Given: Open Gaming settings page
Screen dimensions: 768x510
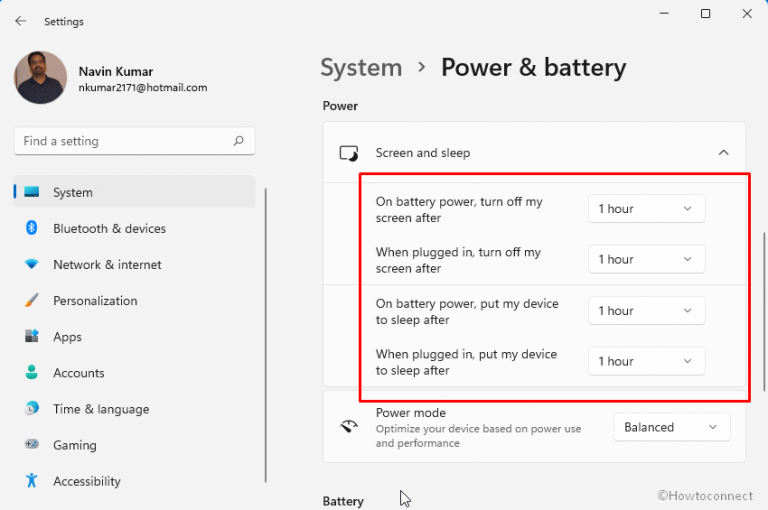Looking at the screenshot, I should coord(135,445).
